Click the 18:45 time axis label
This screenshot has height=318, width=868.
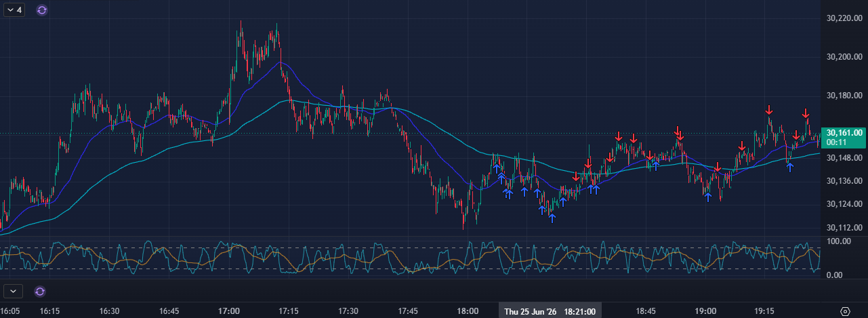646,311
